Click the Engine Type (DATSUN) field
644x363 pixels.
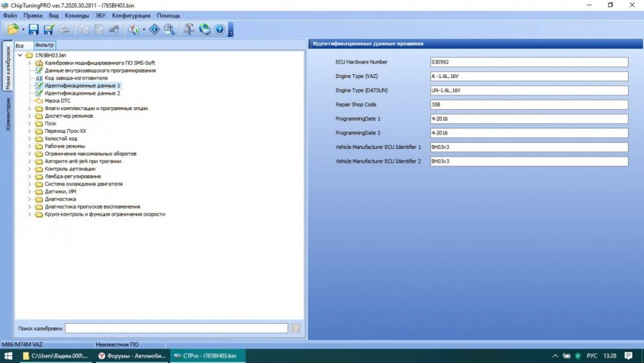point(529,90)
